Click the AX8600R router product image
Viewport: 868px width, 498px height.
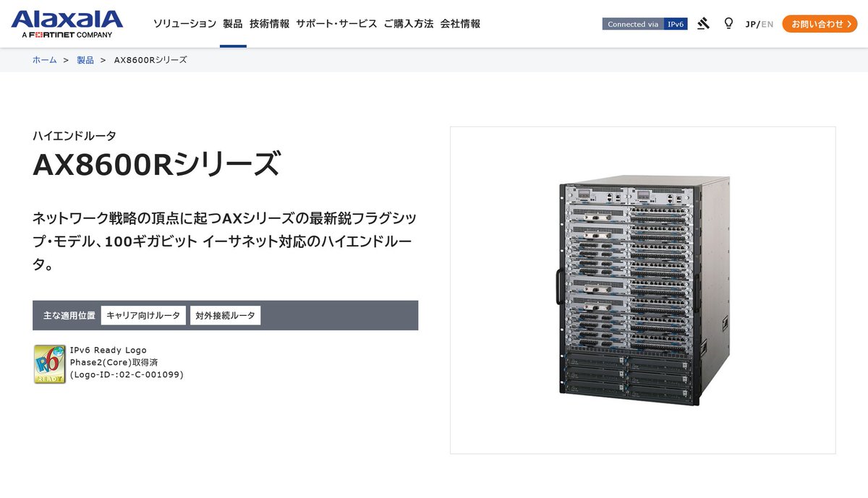[643, 291]
